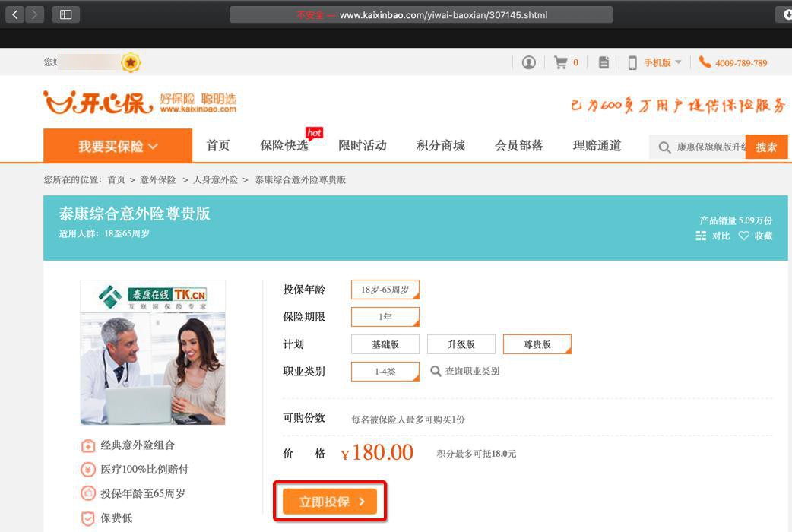Click the 产品销量 5.09万份 text
This screenshot has width=792, height=532.
click(x=736, y=220)
